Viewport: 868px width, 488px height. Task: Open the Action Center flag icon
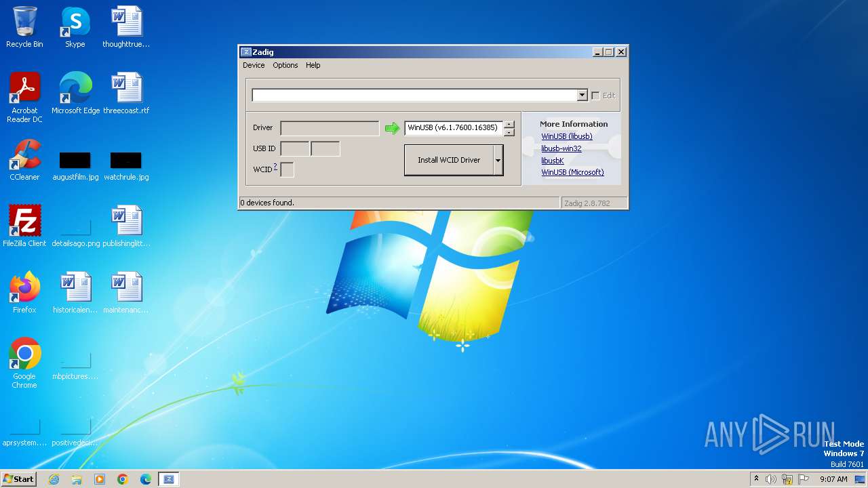coord(804,479)
